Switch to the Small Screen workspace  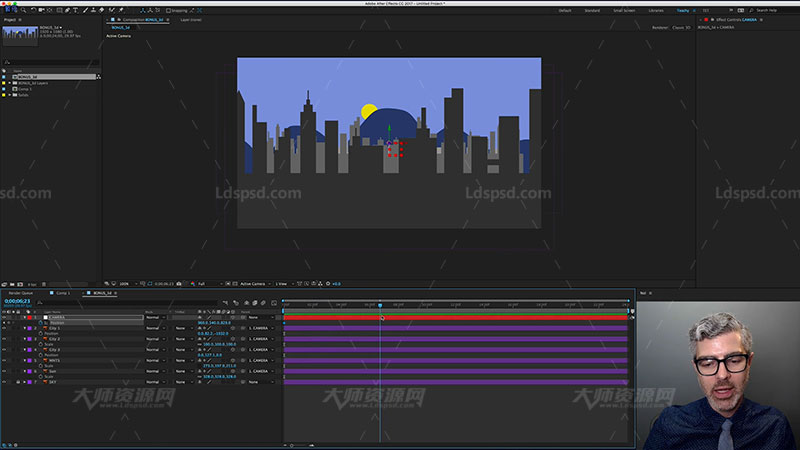click(622, 10)
